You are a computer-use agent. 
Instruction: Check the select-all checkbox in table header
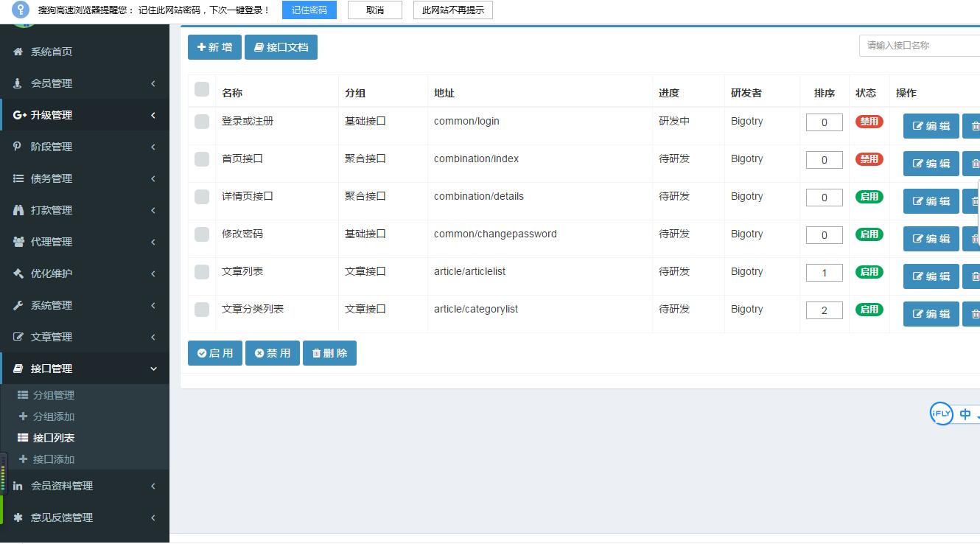200,88
